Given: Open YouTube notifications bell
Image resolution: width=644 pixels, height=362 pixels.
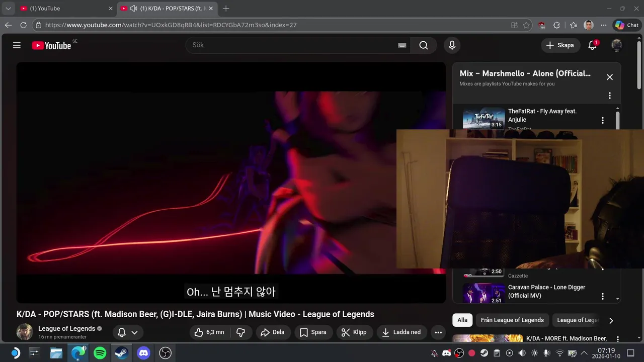Looking at the screenshot, I should (593, 45).
